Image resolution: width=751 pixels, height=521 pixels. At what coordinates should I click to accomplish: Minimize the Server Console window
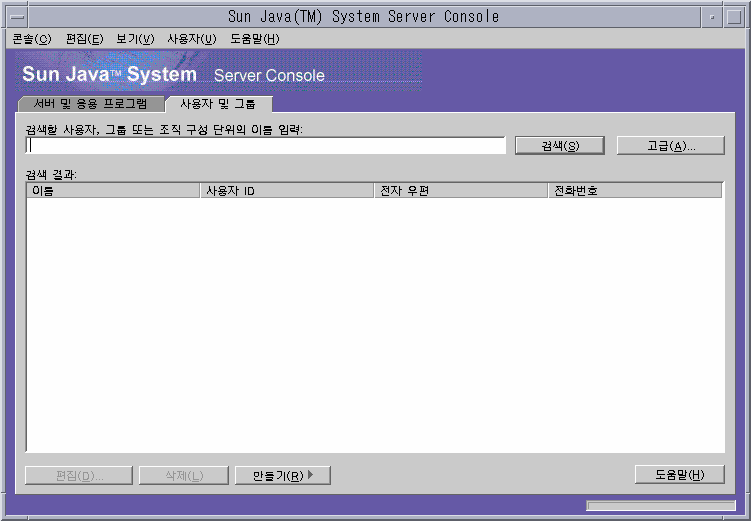pos(712,17)
